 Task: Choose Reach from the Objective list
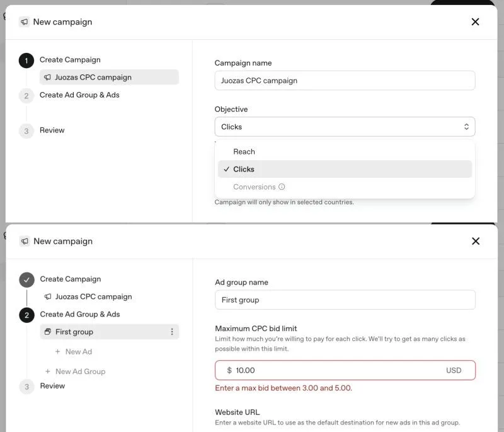345,151
